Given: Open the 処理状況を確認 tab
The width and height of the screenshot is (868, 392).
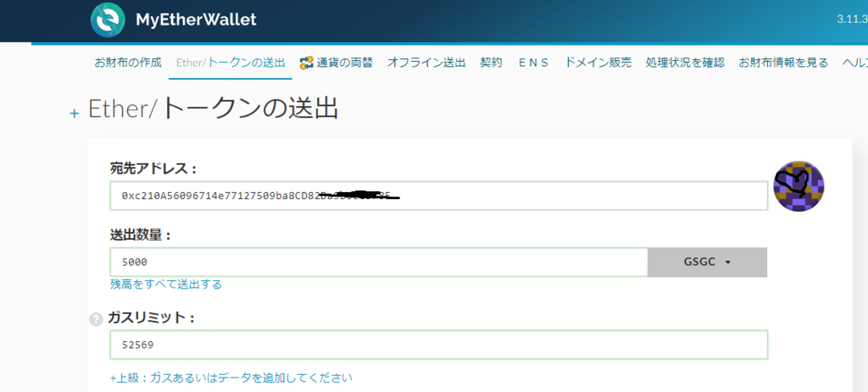Looking at the screenshot, I should [x=685, y=63].
